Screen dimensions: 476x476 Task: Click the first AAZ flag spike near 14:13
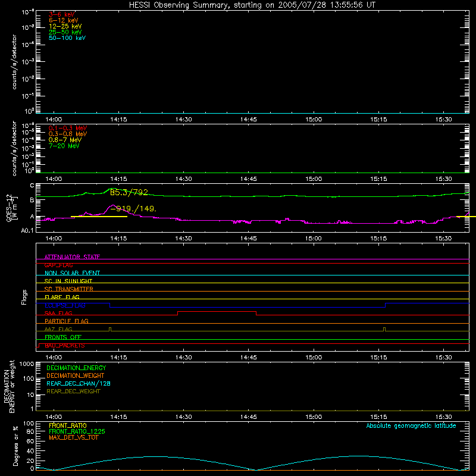pos(110,329)
